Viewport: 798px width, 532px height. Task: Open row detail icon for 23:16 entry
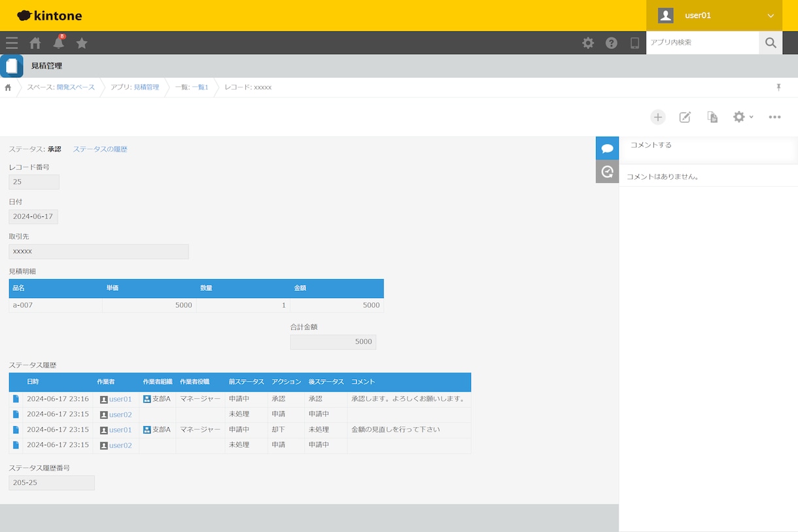coord(16,399)
